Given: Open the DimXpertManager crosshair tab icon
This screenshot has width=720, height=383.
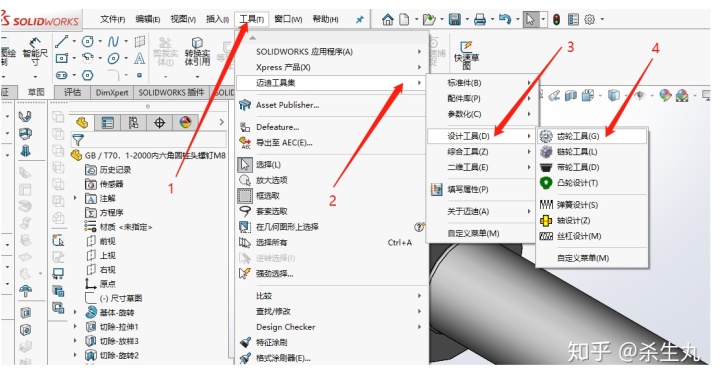Looking at the screenshot, I should 159,123.
